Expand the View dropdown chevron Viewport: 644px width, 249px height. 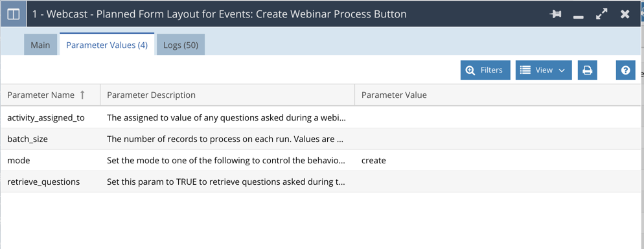pyautogui.click(x=562, y=71)
